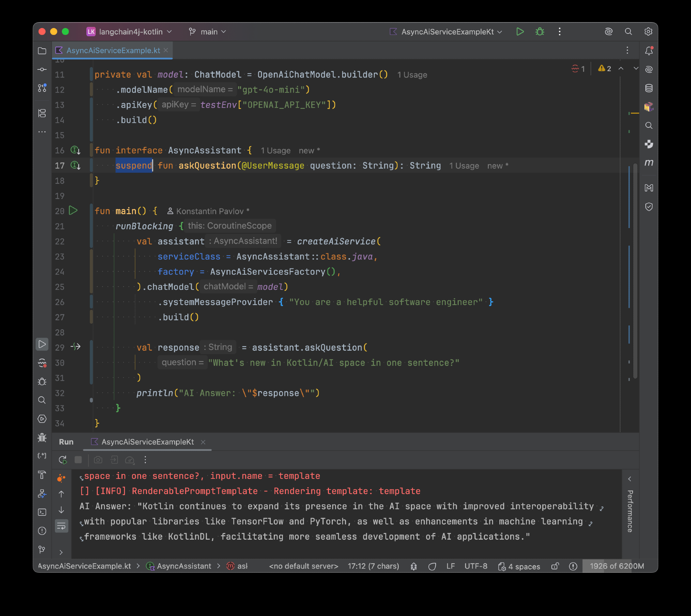Open the Notifications bell panel
The height and width of the screenshot is (616, 691).
click(649, 51)
